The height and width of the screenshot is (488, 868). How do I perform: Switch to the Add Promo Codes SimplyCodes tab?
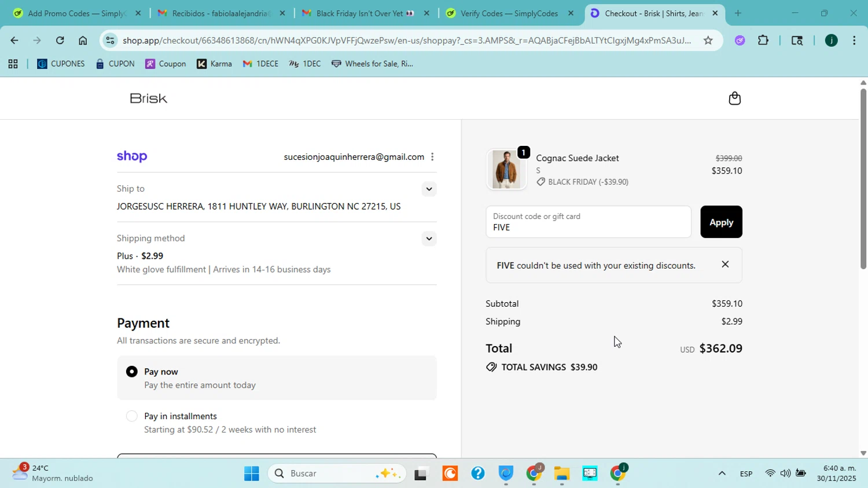pyautogui.click(x=78, y=13)
